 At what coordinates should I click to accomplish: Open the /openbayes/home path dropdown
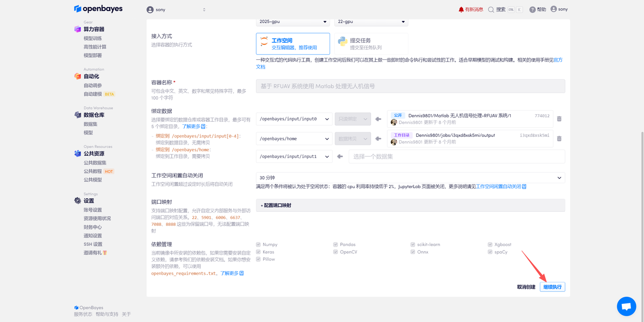[294, 139]
